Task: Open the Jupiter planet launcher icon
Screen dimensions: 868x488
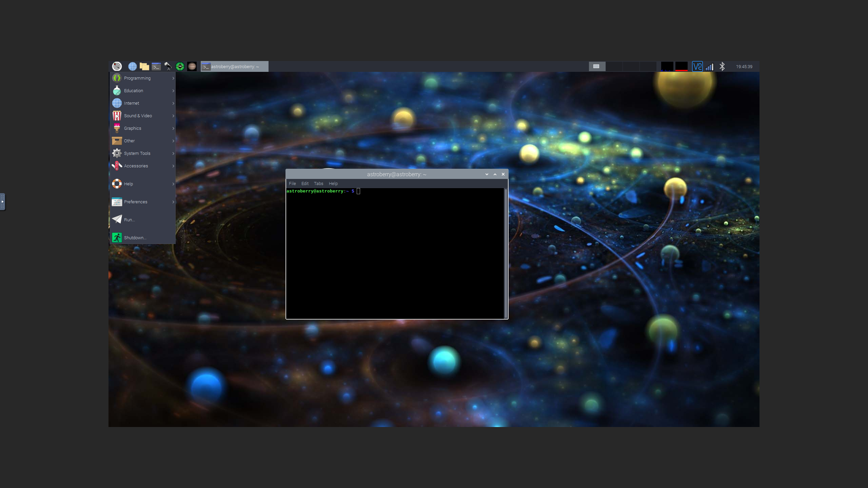Action: click(x=192, y=66)
